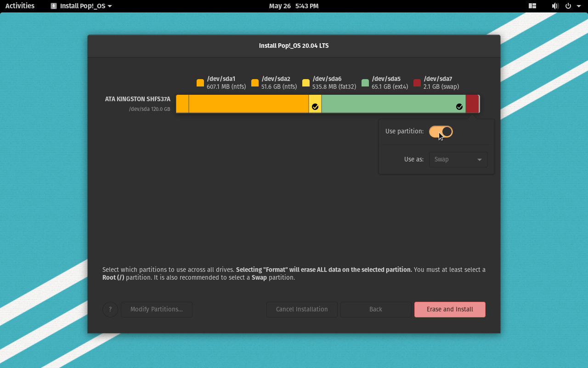Image resolution: width=588 pixels, height=368 pixels.
Task: Click the green legend swatch for /dev/sda5
Action: click(365, 83)
